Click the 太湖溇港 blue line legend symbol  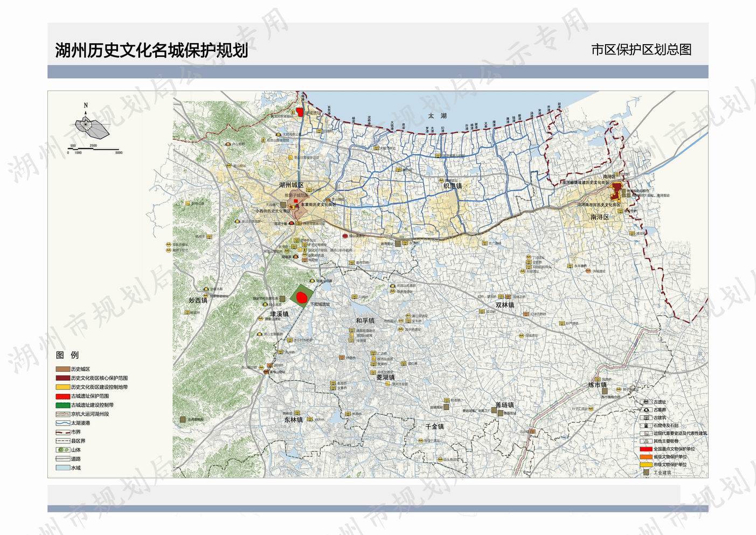click(x=63, y=423)
